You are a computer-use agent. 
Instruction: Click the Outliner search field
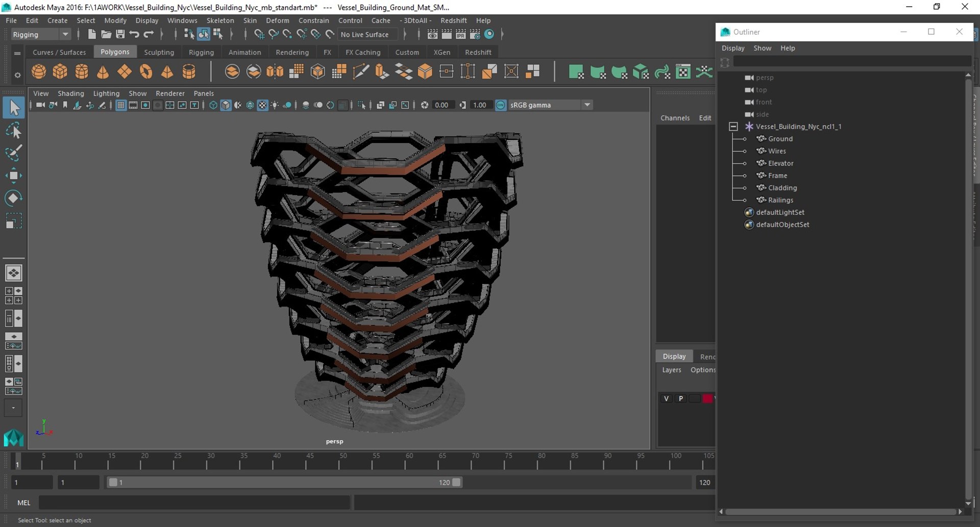coord(852,62)
